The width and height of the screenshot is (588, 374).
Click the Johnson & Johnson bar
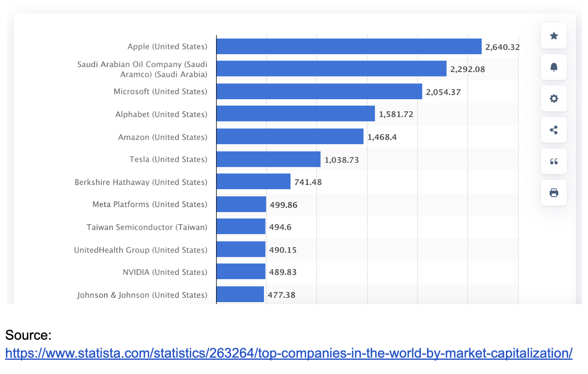click(x=240, y=294)
